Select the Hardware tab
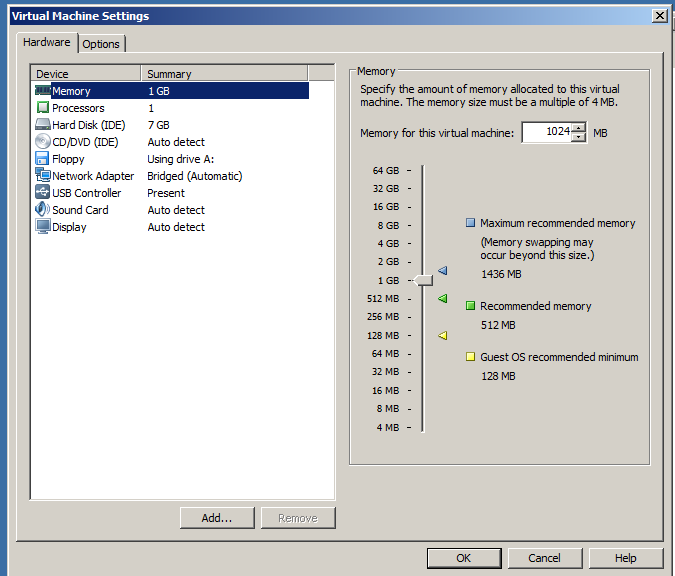This screenshot has width=675, height=576. pyautogui.click(x=47, y=42)
